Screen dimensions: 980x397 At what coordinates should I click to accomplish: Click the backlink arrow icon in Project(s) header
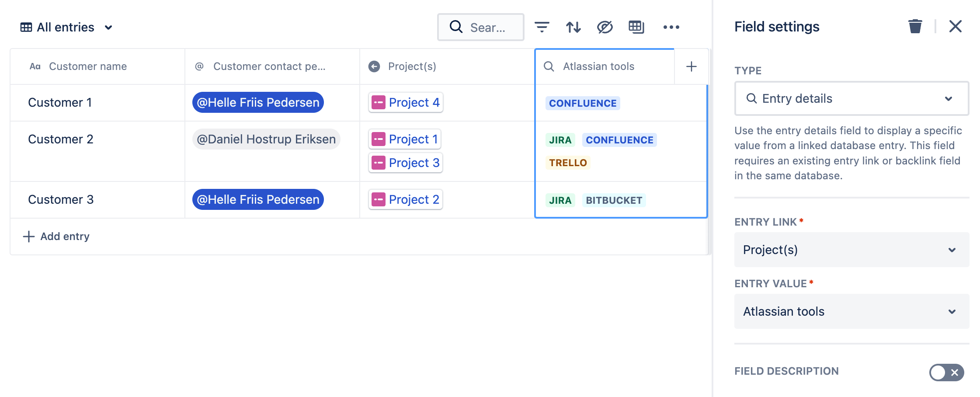click(x=374, y=66)
